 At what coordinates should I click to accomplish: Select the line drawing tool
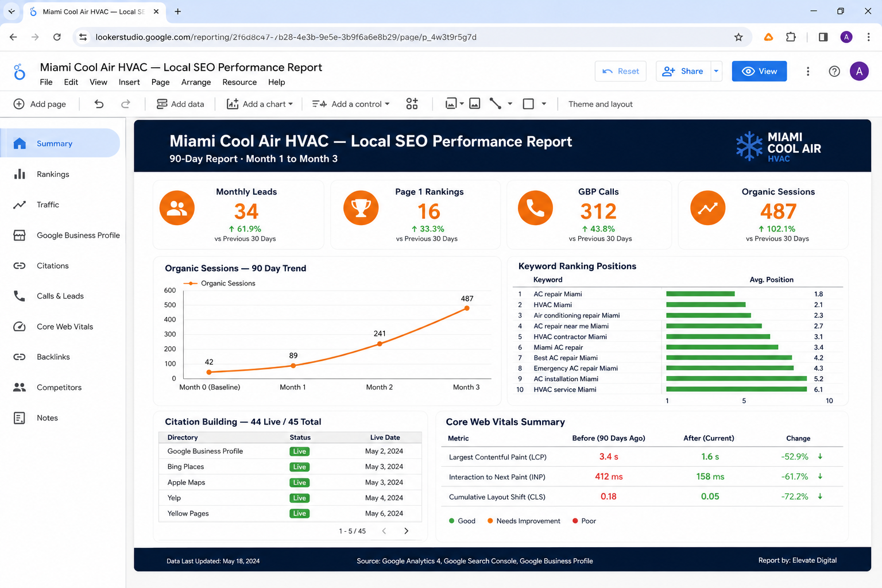tap(495, 104)
